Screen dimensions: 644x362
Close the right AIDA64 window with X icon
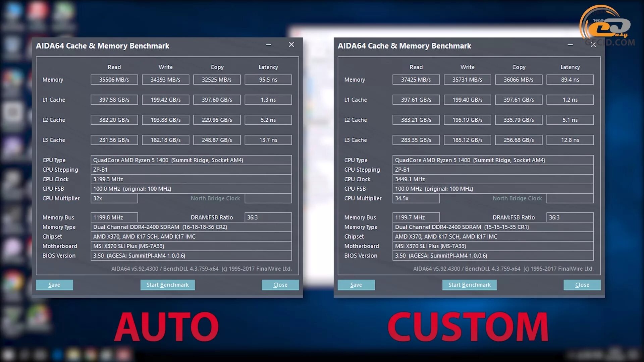pyautogui.click(x=593, y=45)
